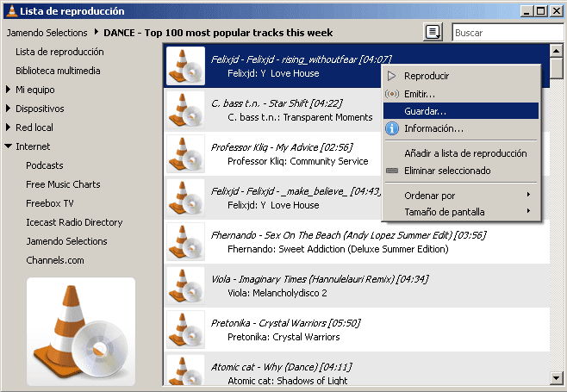Expand the Red local tree node
The width and height of the screenshot is (567, 392).
(9, 128)
